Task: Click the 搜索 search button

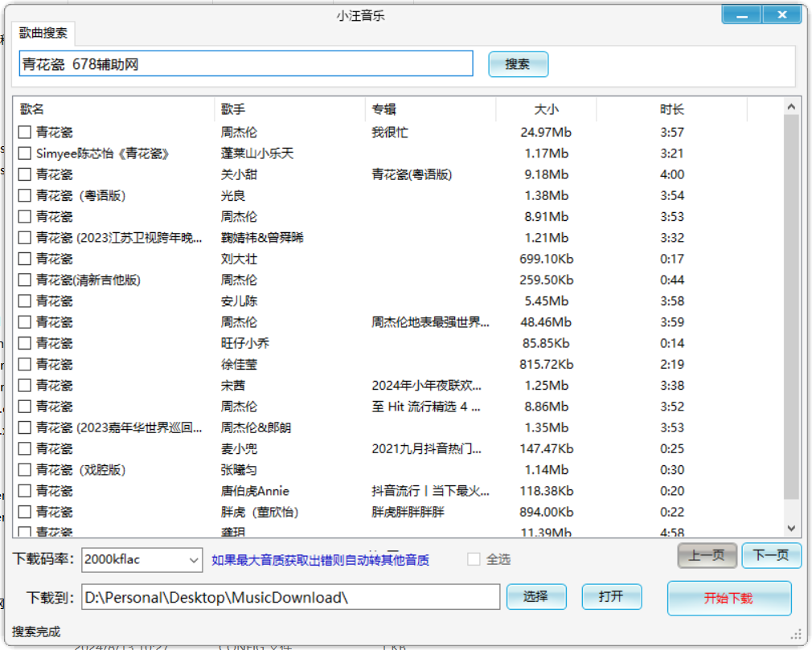Action: pos(518,64)
